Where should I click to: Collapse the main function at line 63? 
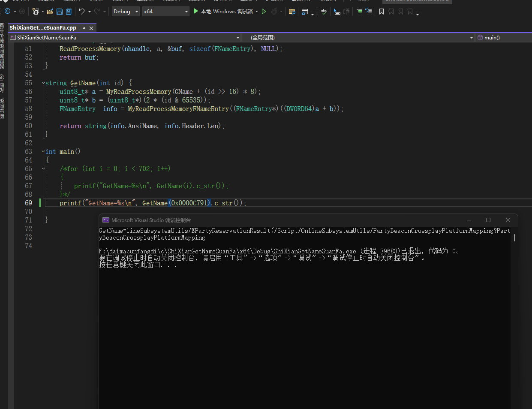pyautogui.click(x=43, y=152)
